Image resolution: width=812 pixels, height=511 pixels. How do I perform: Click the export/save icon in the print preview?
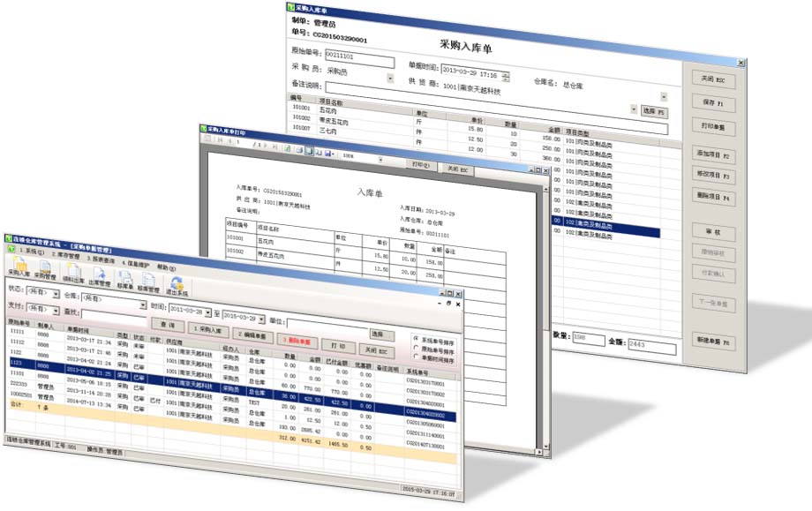click(x=327, y=154)
